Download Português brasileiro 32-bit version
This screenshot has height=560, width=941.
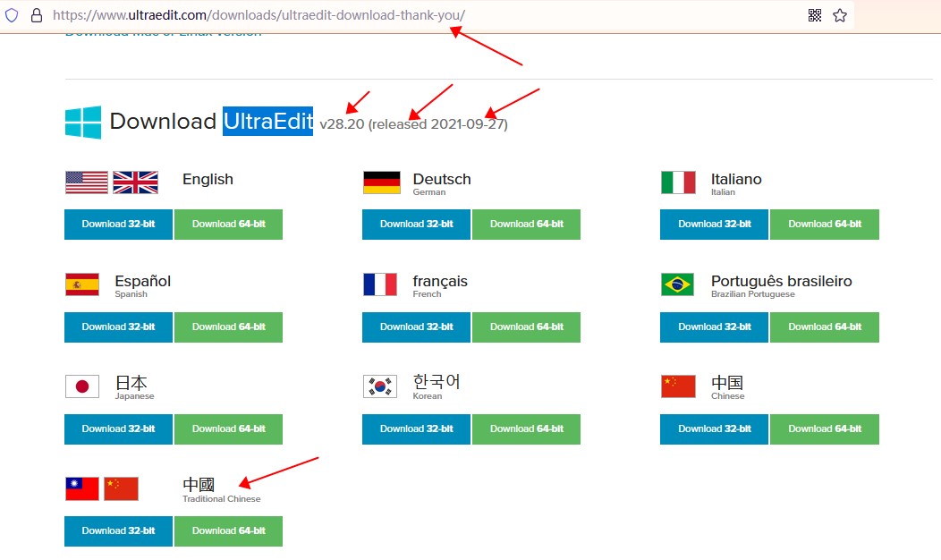(714, 327)
